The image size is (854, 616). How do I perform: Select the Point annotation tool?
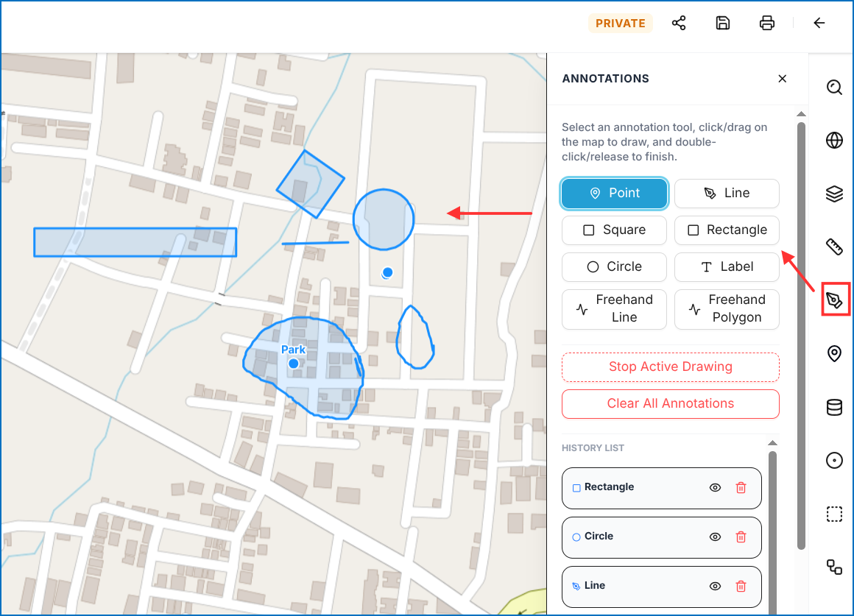(614, 194)
